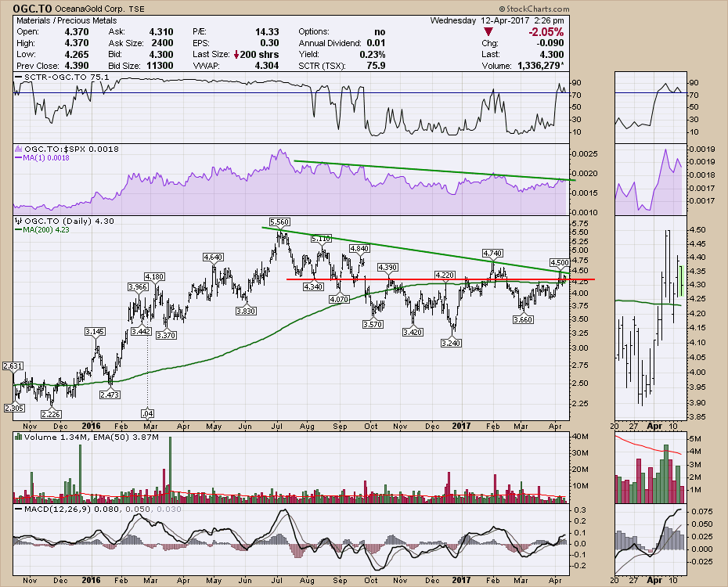Image resolution: width=728 pixels, height=587 pixels.
Task: Click the 4.840 price annotation
Action: tap(359, 248)
